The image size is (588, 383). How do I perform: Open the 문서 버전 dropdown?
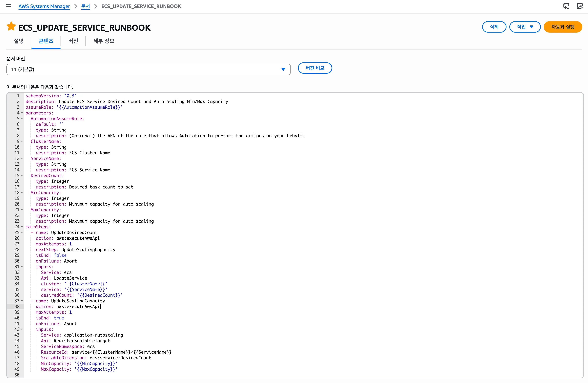click(148, 69)
